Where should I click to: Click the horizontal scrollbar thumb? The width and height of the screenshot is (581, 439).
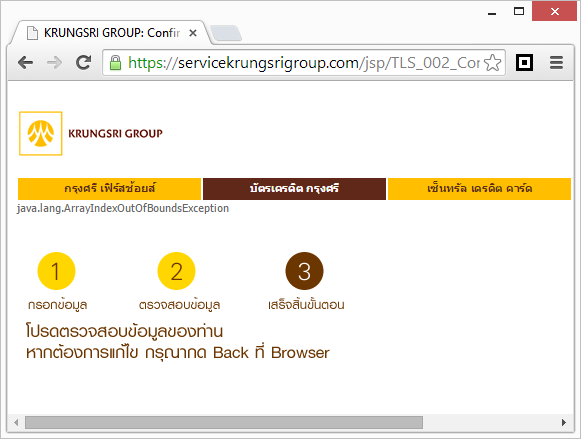224,422
